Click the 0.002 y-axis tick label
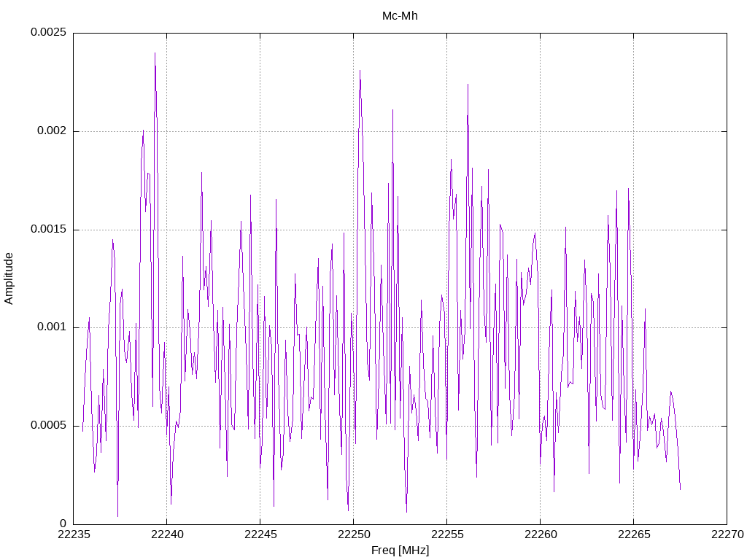The width and height of the screenshot is (747, 560). (52, 131)
